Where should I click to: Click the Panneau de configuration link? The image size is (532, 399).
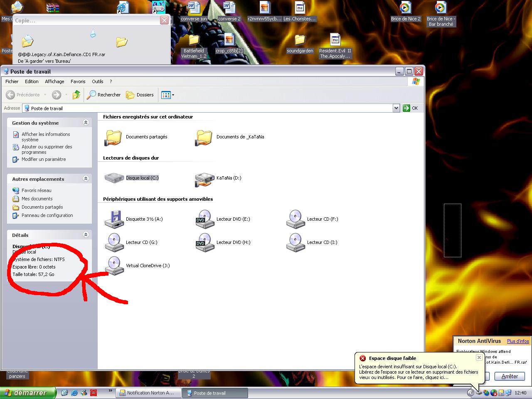tap(47, 215)
